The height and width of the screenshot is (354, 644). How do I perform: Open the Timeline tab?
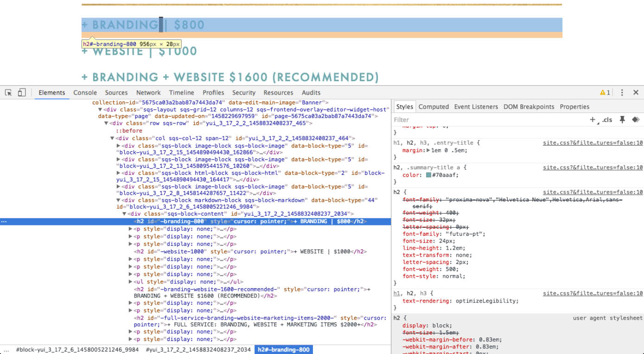tap(182, 93)
